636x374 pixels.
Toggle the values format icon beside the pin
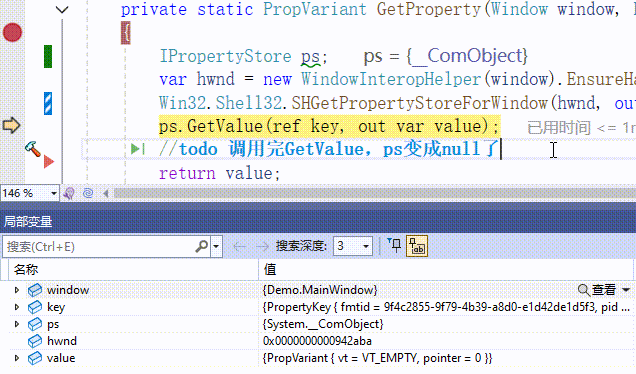point(417,246)
